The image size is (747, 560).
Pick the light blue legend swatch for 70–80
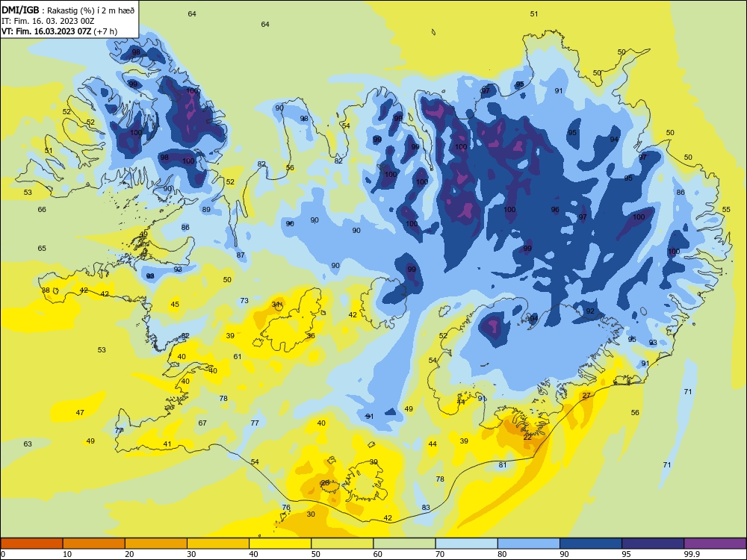click(466, 544)
